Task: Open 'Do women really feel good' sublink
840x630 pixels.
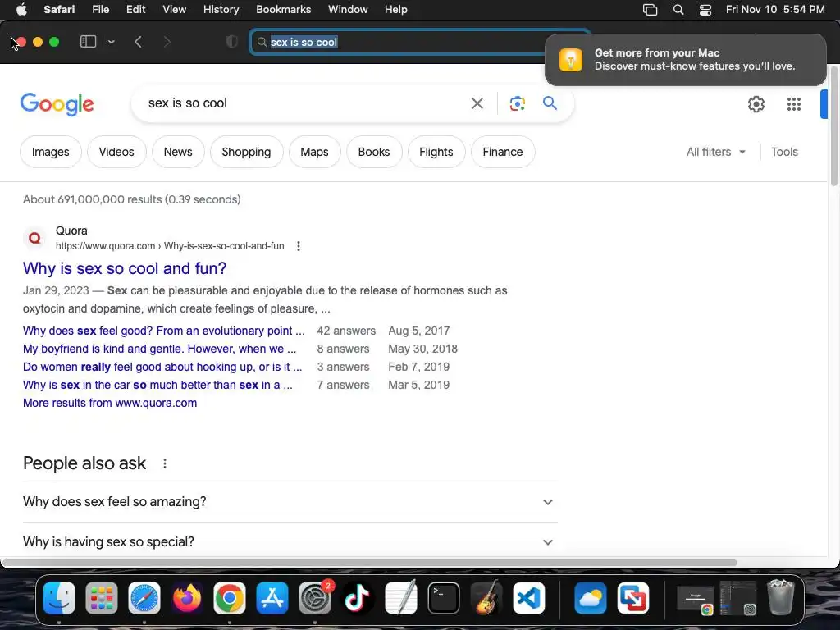Action: pos(162,367)
